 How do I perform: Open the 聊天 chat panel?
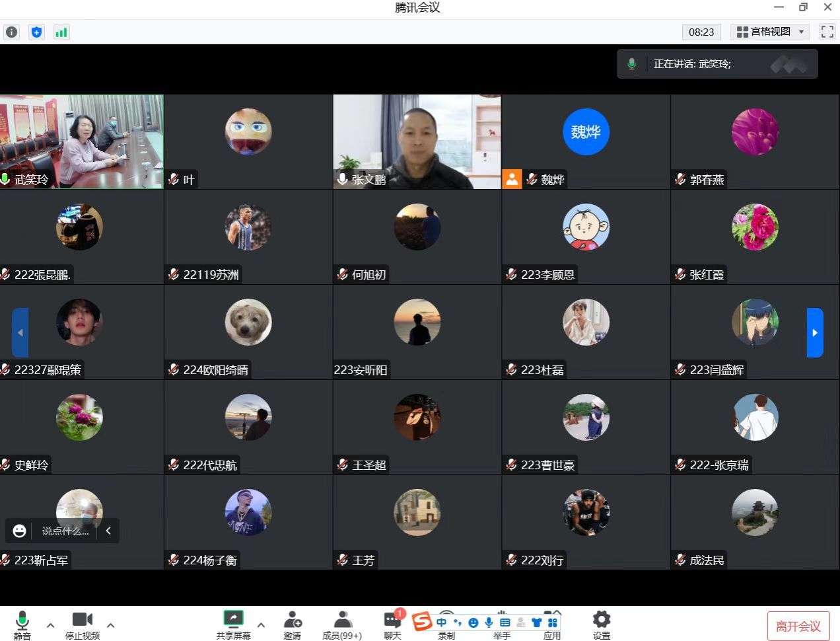392,625
